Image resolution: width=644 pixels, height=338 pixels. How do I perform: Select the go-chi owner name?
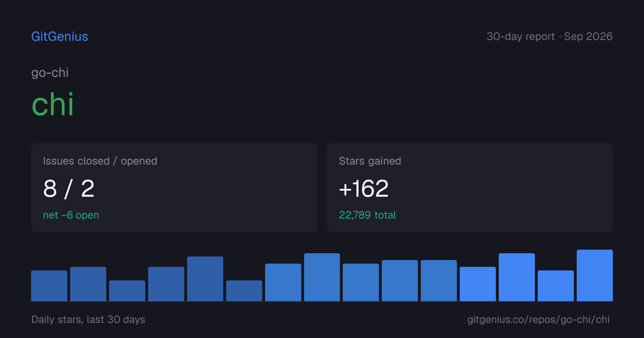click(x=50, y=73)
